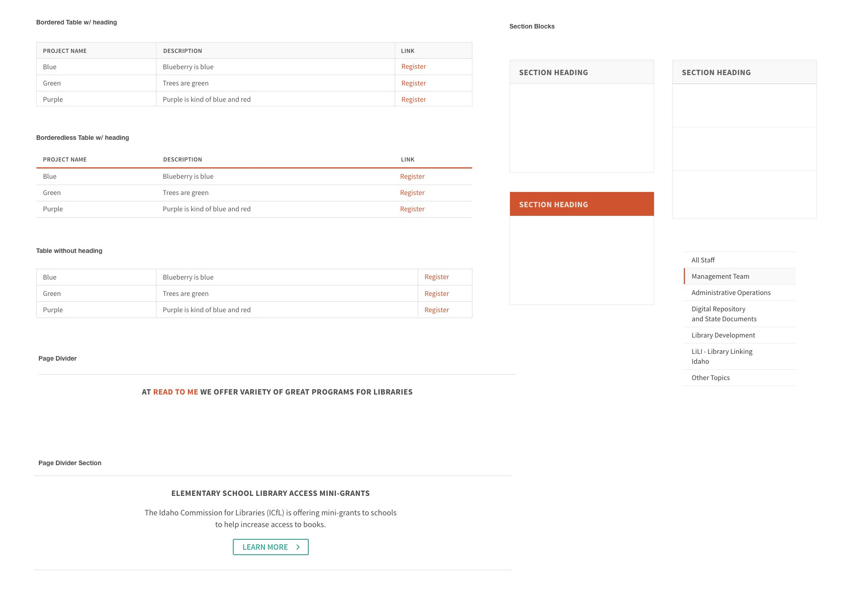Click the READ TO ME highlighted text
The height and width of the screenshot is (609, 868).
[175, 392]
